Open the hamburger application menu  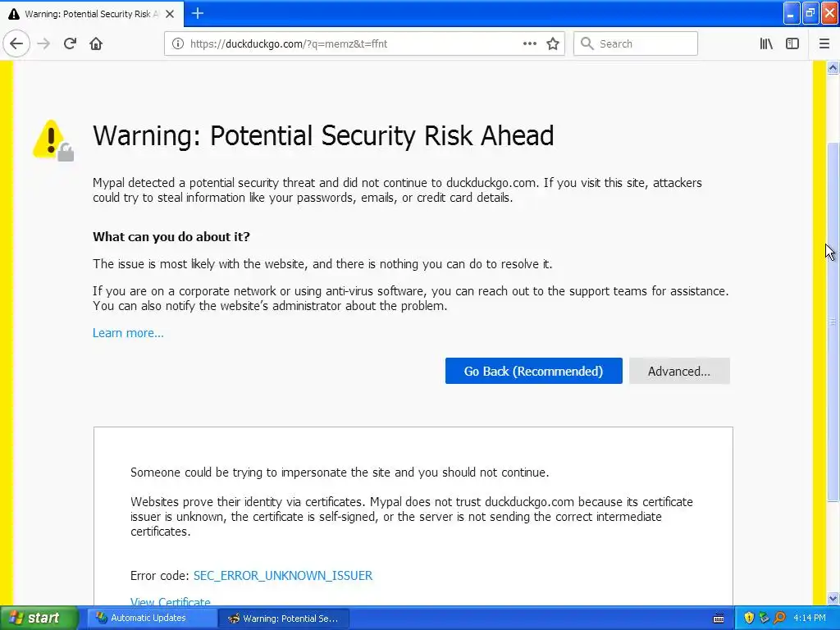824,43
